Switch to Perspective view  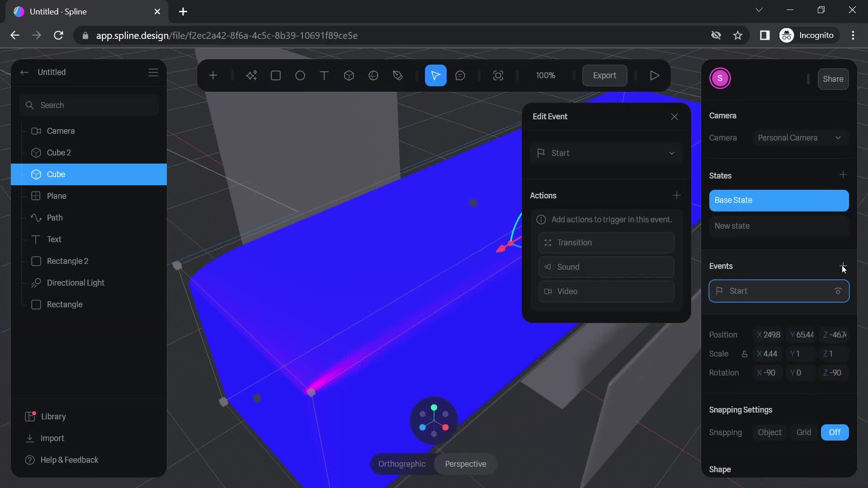465,464
